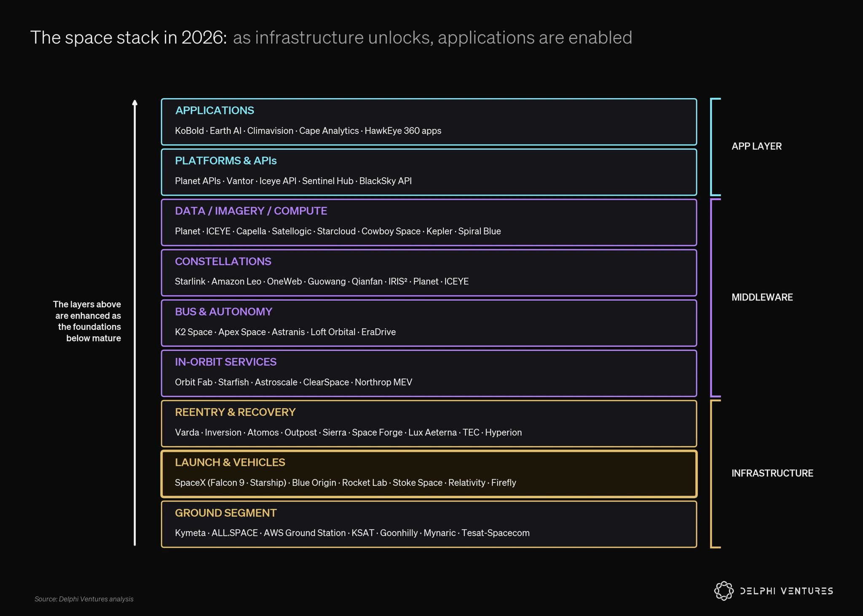The width and height of the screenshot is (863, 616).
Task: Click the 'GROUND SEGMENT' layer heading
Action: coord(226,513)
